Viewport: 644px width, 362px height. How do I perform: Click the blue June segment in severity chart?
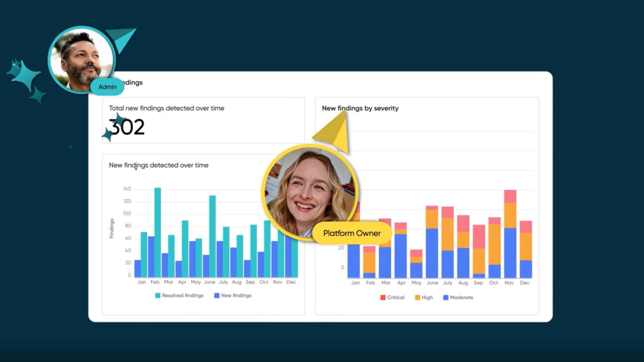(432, 253)
